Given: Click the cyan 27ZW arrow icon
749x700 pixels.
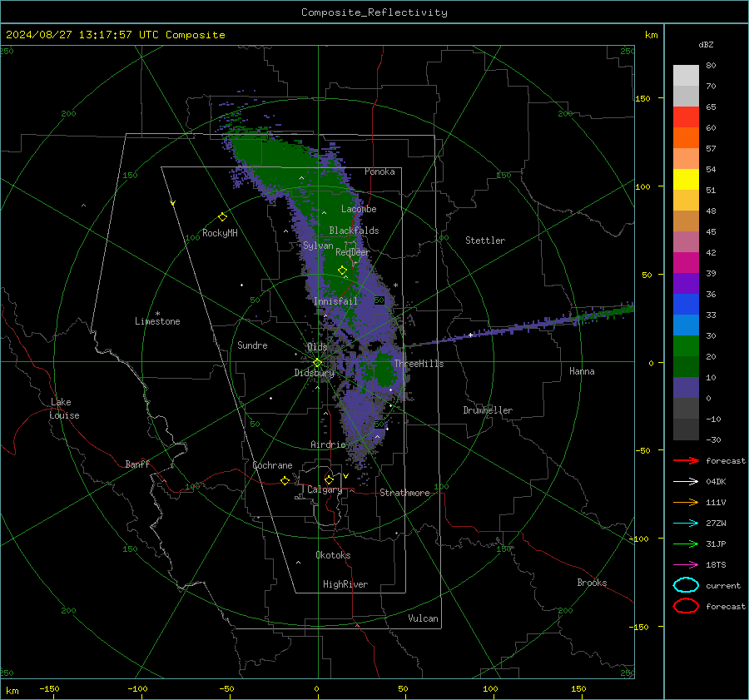Looking at the screenshot, I should 686,524.
